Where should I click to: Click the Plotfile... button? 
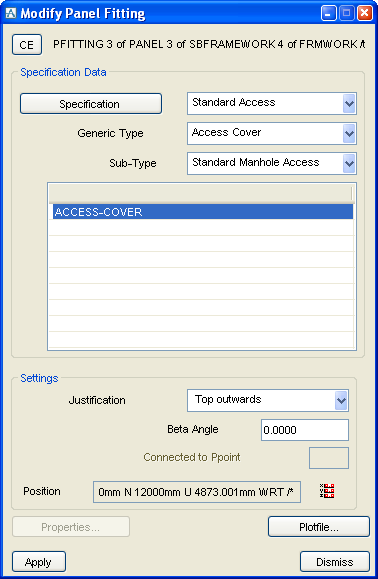tap(319, 527)
